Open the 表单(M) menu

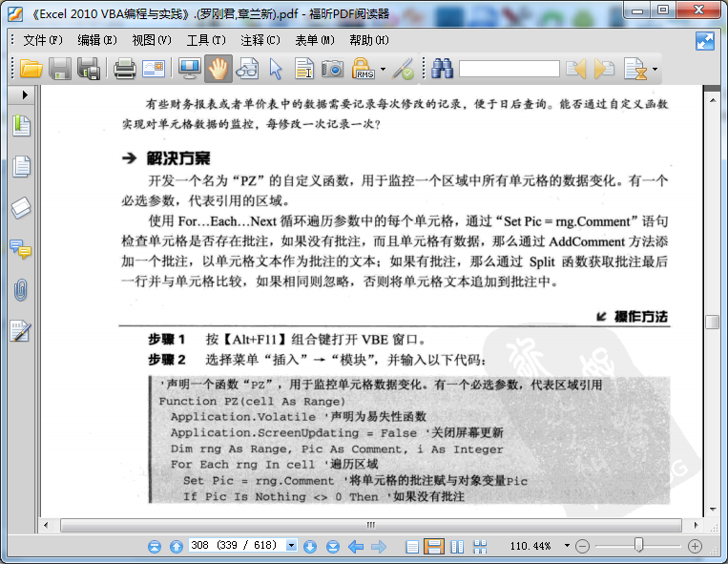pyautogui.click(x=314, y=41)
